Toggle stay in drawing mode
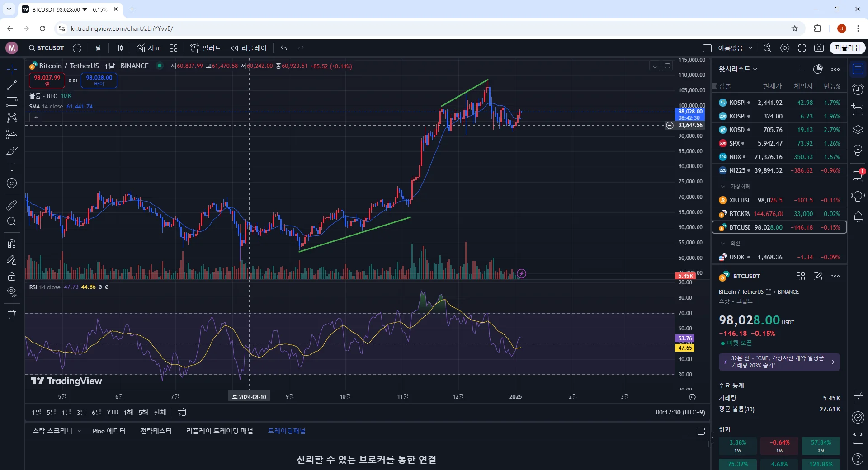868x470 pixels. 12,260
